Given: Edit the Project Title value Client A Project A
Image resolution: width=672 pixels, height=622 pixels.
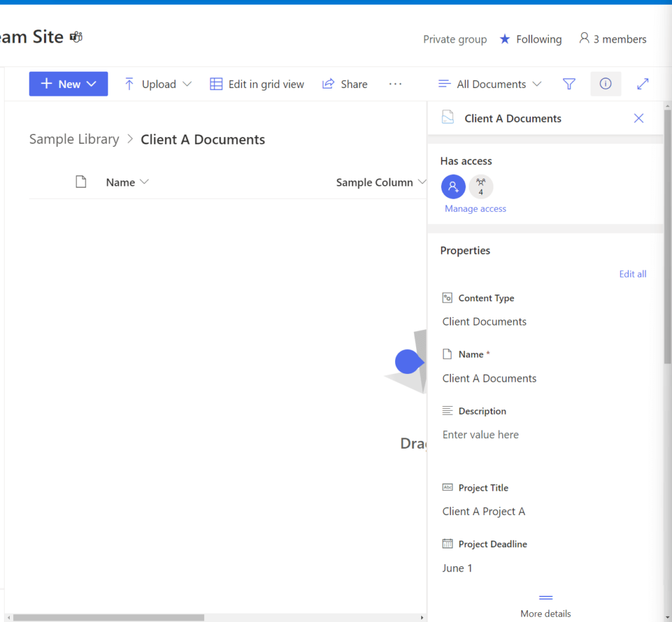Looking at the screenshot, I should [484, 511].
